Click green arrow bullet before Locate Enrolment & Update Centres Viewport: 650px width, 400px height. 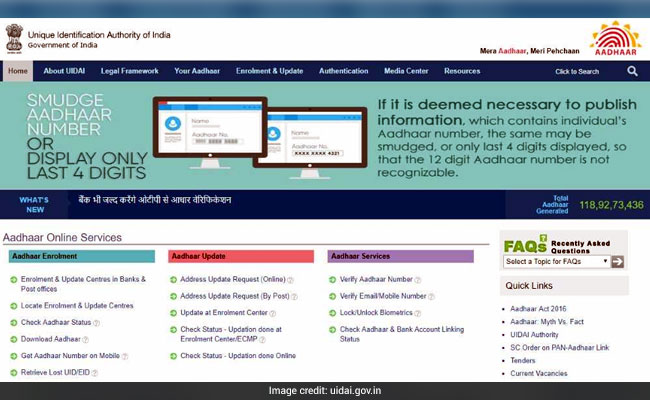[14, 306]
